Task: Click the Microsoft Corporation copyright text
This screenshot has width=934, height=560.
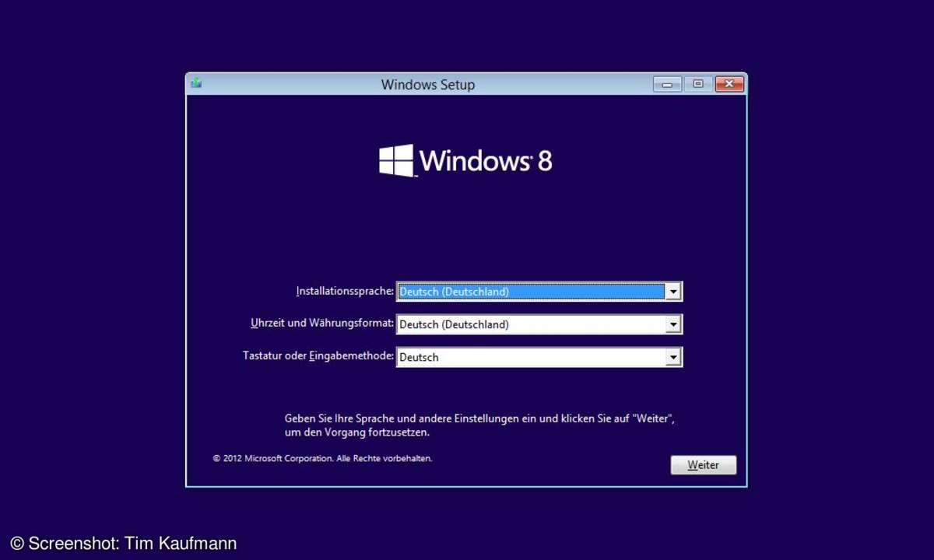Action: point(322,459)
